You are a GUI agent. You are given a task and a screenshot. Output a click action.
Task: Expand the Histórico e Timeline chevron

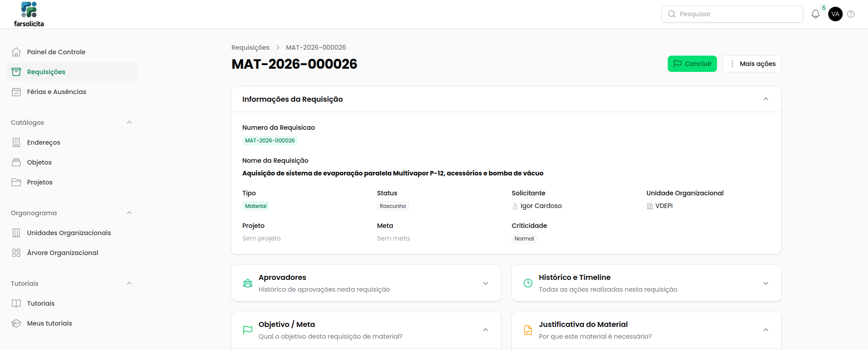[x=766, y=284]
